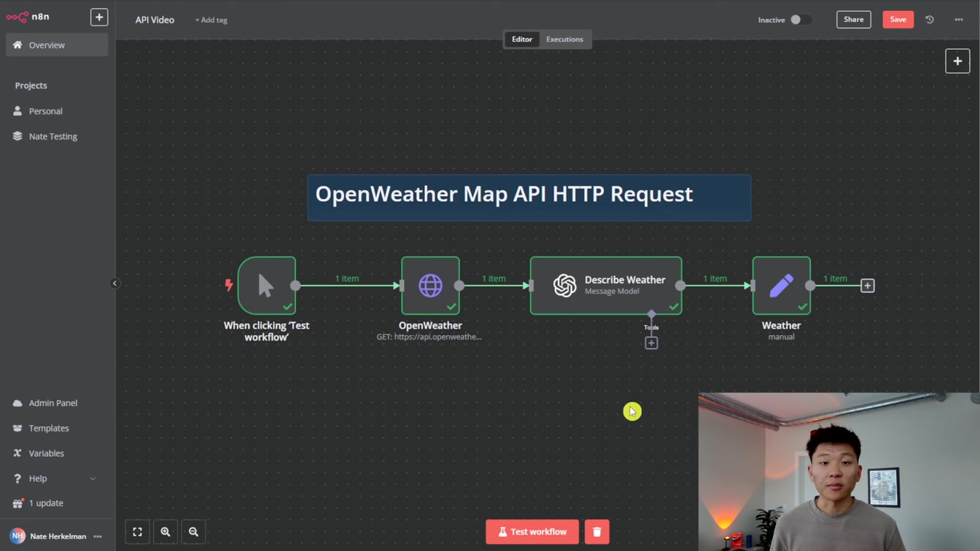Open the workflow options menu

959,20
